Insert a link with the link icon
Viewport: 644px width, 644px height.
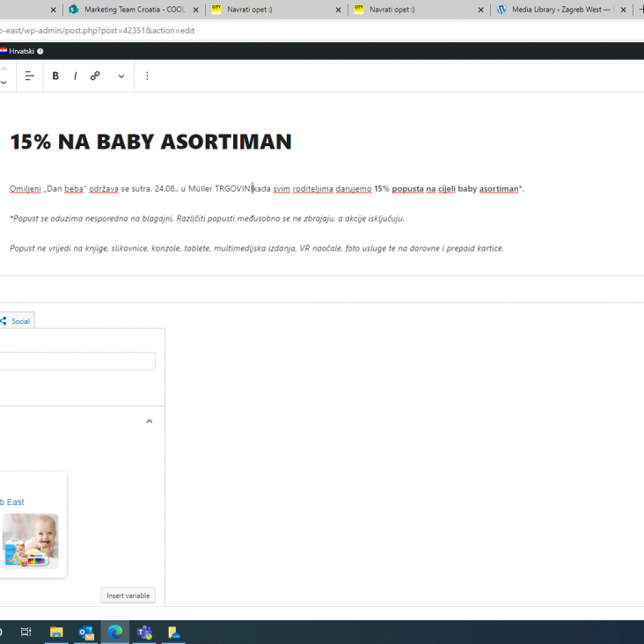click(95, 76)
